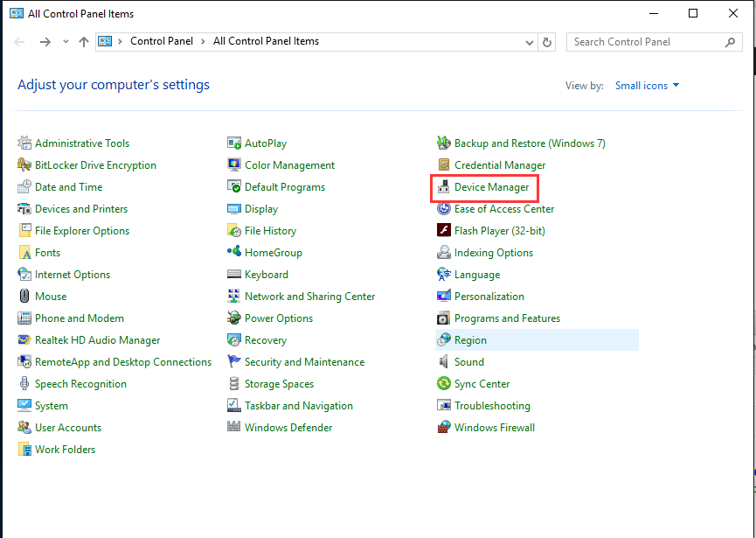Open the View by Small icons dropdown

pos(647,86)
